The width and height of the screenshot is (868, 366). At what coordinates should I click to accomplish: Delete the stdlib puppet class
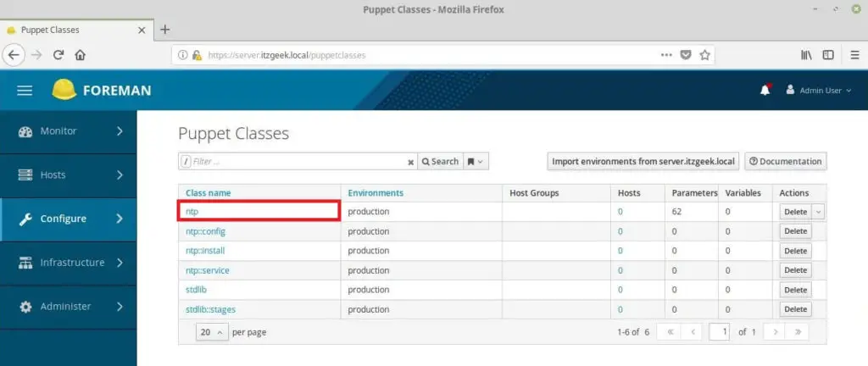(x=795, y=290)
